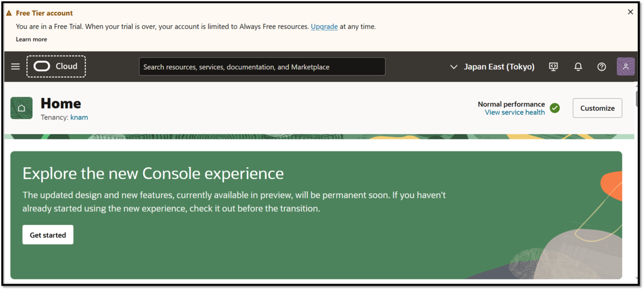Open the knam tenancy link
644x290 pixels.
pyautogui.click(x=79, y=117)
